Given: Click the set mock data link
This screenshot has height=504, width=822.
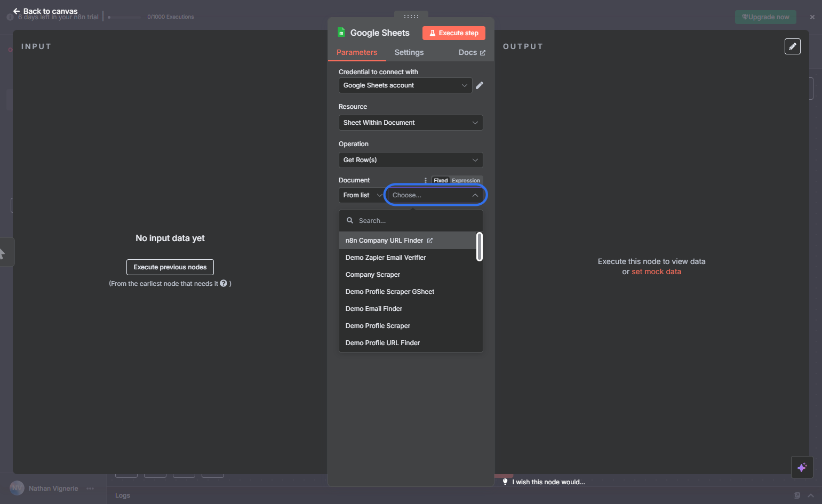Looking at the screenshot, I should click(x=657, y=271).
